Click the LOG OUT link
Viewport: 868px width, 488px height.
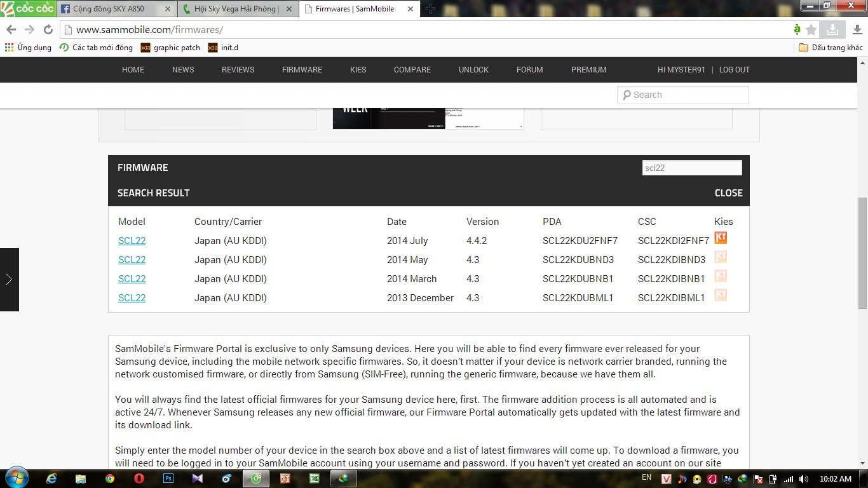[x=735, y=70]
